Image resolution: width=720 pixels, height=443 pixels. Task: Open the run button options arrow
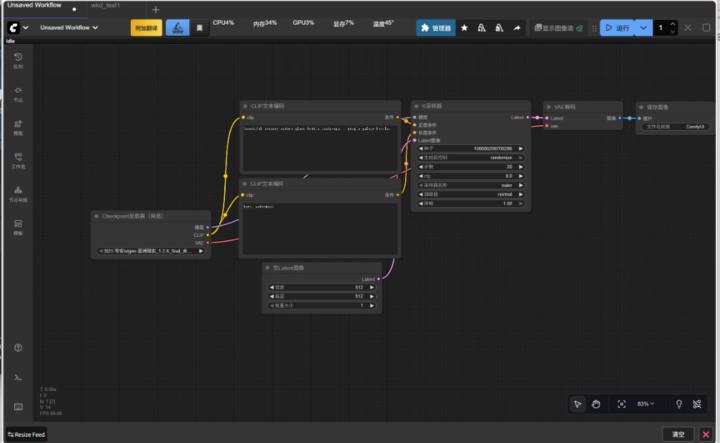643,28
